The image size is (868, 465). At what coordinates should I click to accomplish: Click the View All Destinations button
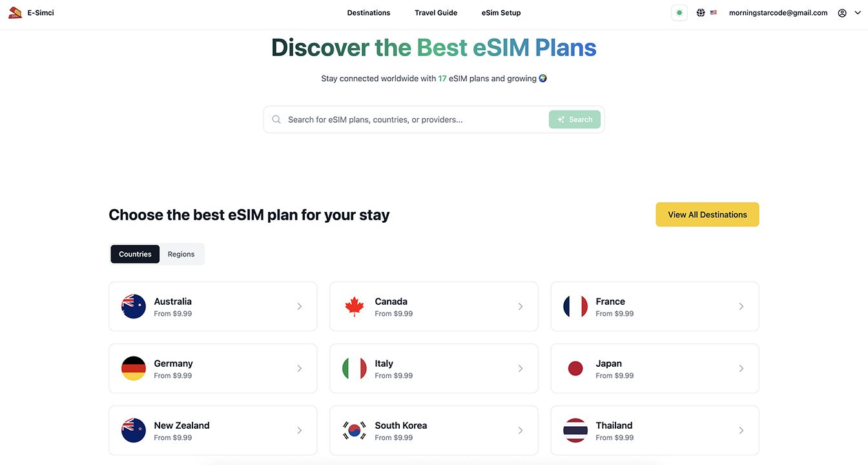click(707, 214)
